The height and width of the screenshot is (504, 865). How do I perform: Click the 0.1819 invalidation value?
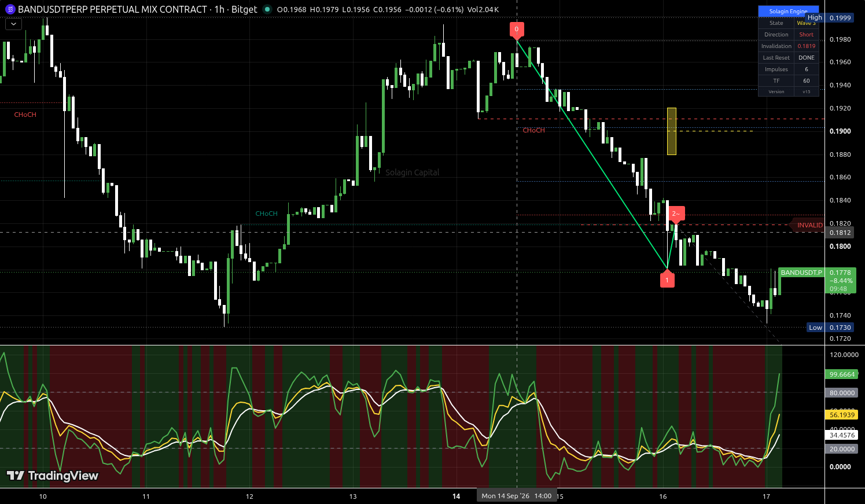tap(807, 46)
